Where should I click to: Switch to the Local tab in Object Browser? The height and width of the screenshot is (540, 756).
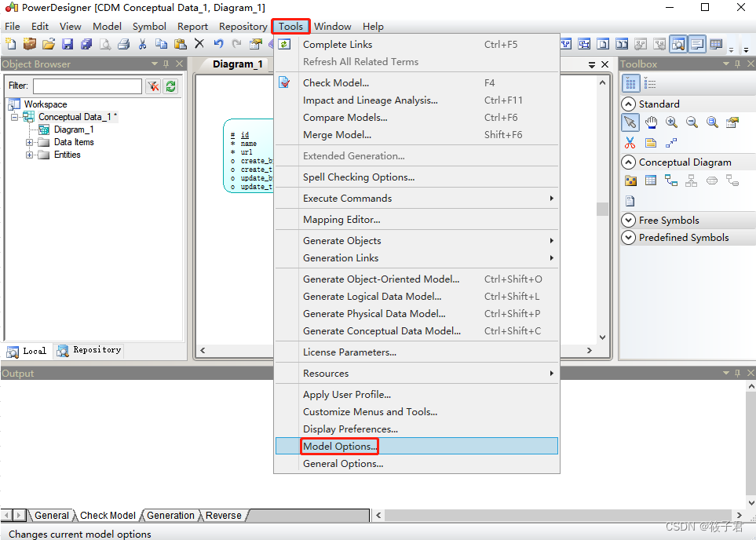point(27,351)
